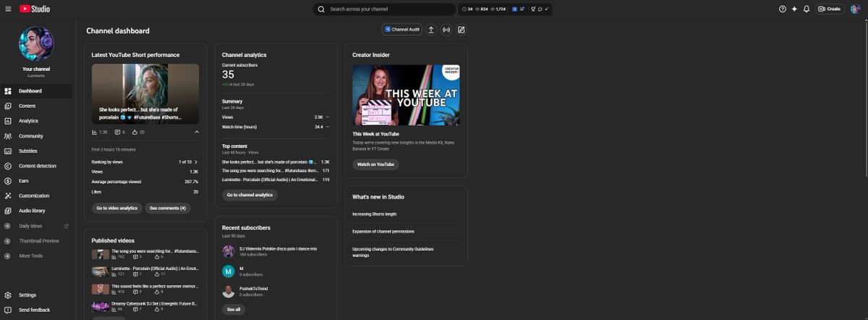Click the Short's comments count icon

tap(118, 132)
